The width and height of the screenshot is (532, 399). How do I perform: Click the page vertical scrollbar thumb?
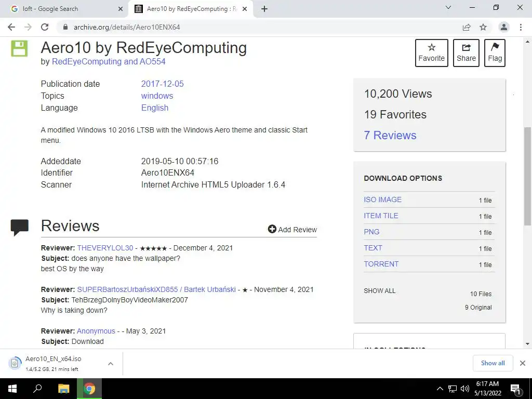[x=527, y=176]
